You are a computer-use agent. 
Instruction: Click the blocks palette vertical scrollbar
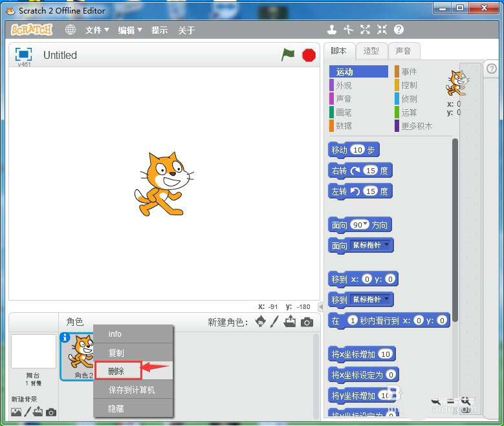pyautogui.click(x=455, y=230)
